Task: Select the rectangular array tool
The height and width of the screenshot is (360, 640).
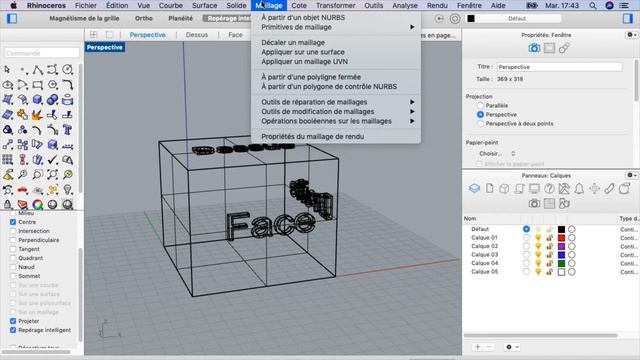Action: click(7, 160)
